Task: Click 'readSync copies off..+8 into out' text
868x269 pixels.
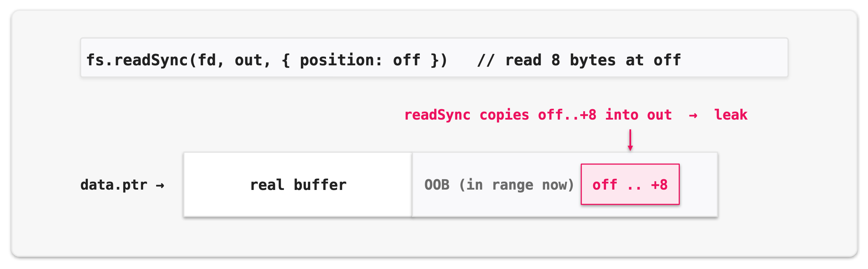Action: click(538, 115)
